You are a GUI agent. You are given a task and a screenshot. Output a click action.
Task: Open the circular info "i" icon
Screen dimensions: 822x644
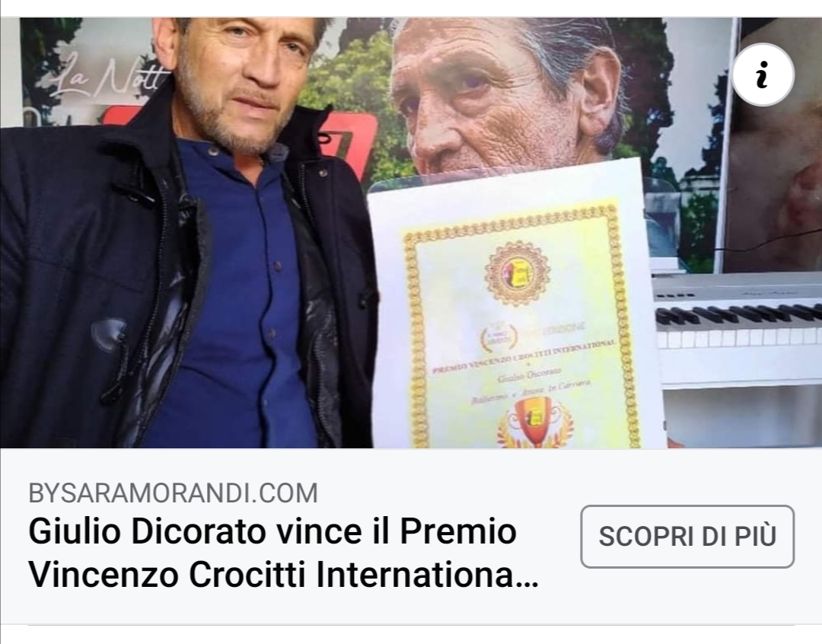pos(763,75)
